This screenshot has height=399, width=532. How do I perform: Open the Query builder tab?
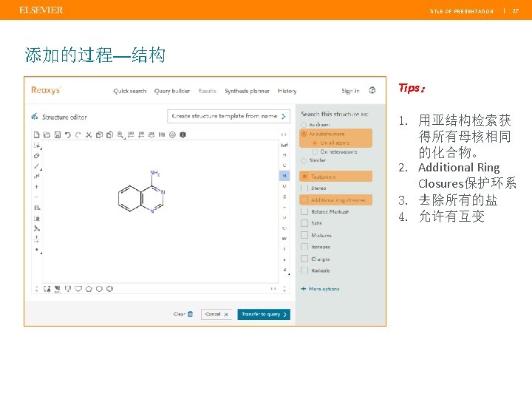[172, 91]
